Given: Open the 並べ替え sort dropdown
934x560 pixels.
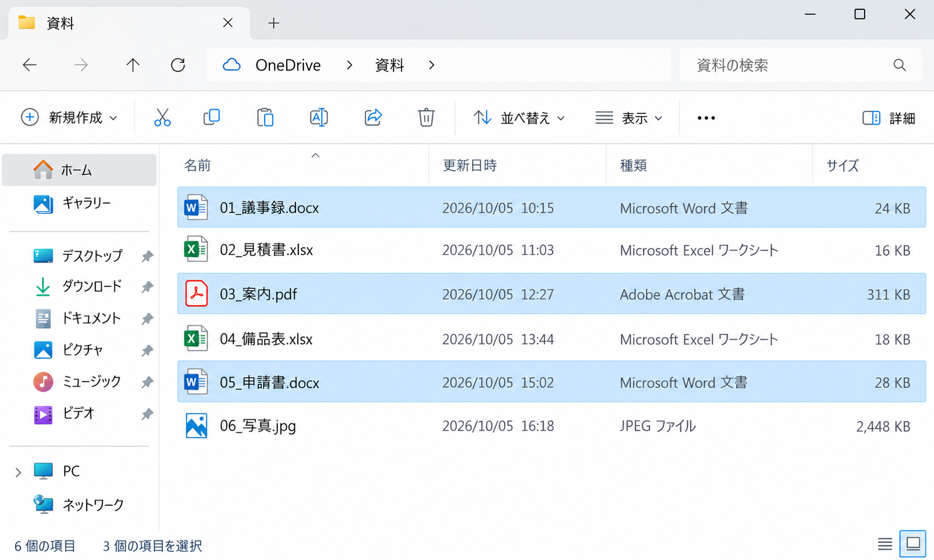Looking at the screenshot, I should (519, 118).
